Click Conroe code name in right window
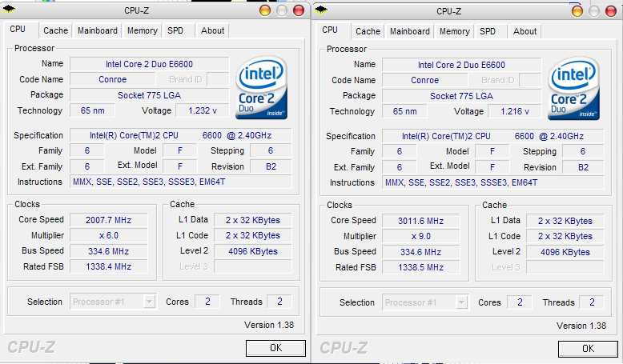The image size is (623, 364). (x=424, y=80)
